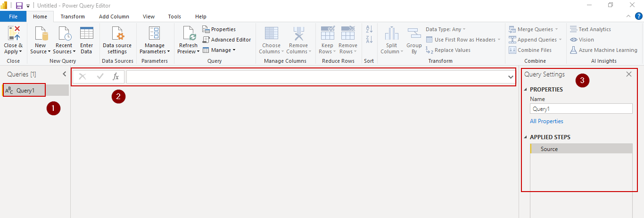Switch to the View tab

coord(149,17)
